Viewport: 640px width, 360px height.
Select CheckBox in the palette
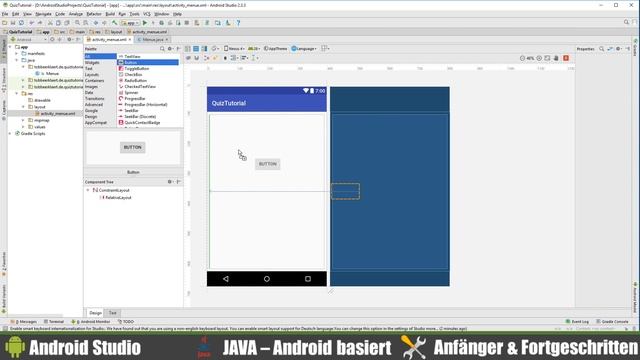click(x=148, y=75)
